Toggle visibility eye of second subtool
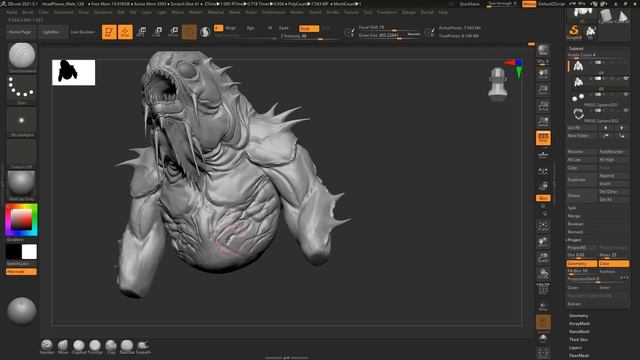 626,78
